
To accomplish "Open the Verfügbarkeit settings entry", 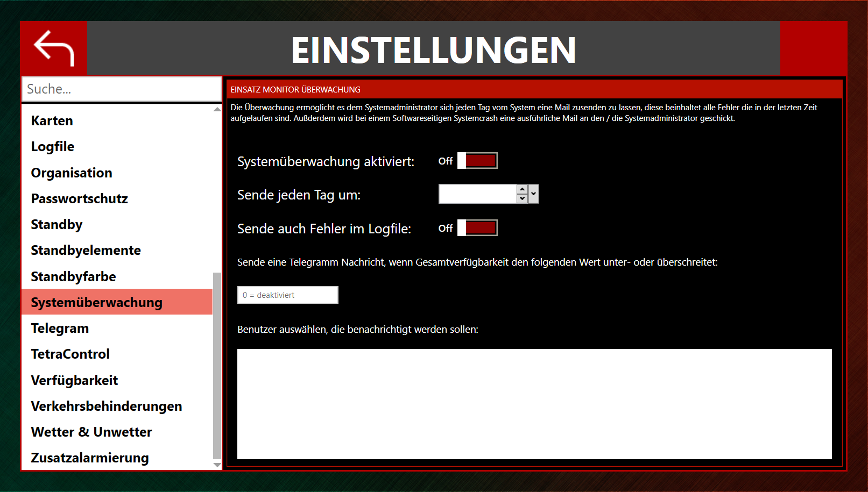I will coord(74,380).
